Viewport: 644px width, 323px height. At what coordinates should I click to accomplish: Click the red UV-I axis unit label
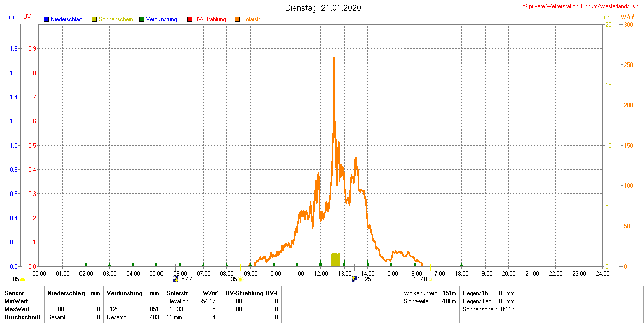pos(29,17)
